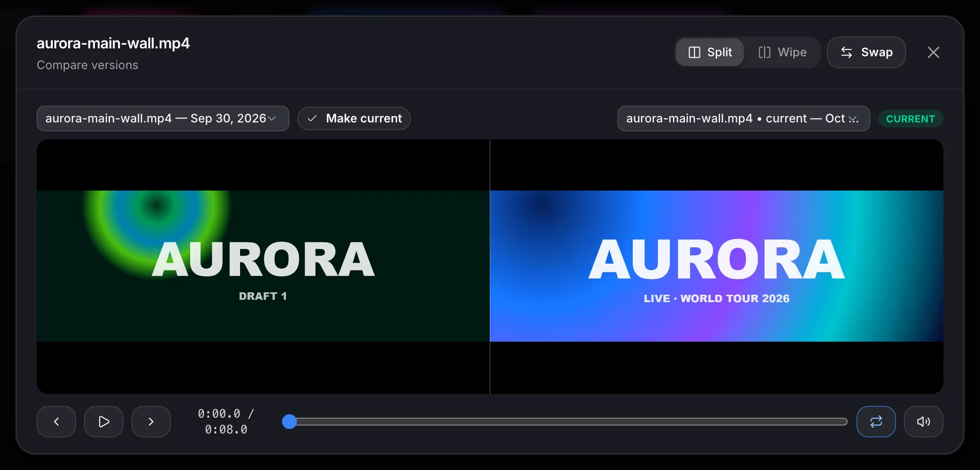Toggle audio mute speaker button
This screenshot has height=470, width=980.
[924, 422]
